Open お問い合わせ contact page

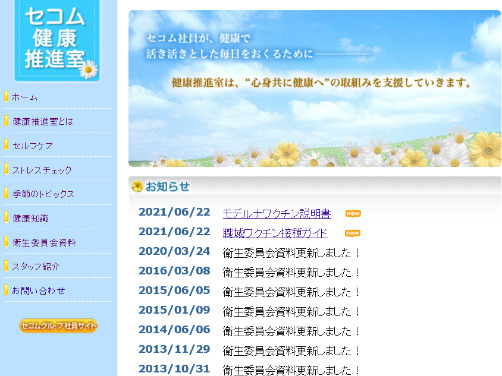[39, 290]
